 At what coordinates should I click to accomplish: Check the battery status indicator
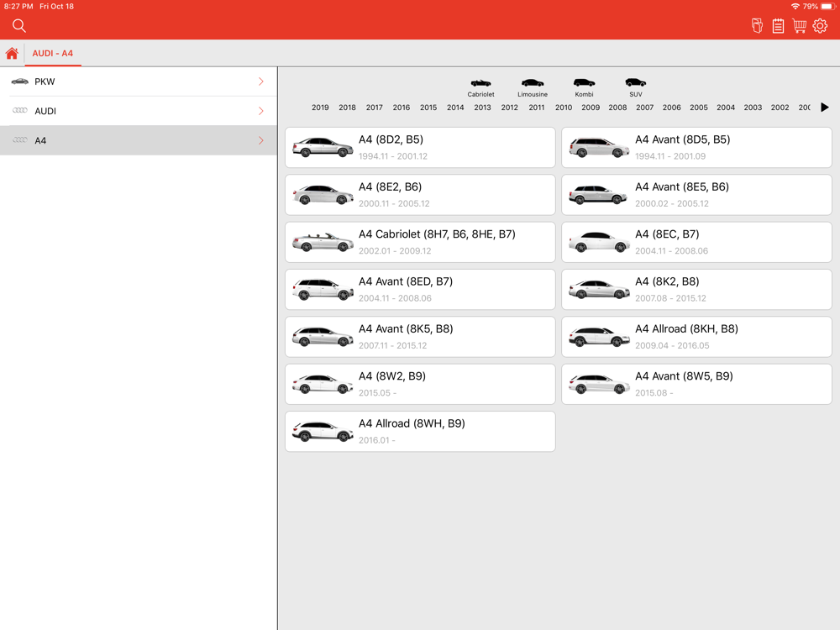[827, 7]
